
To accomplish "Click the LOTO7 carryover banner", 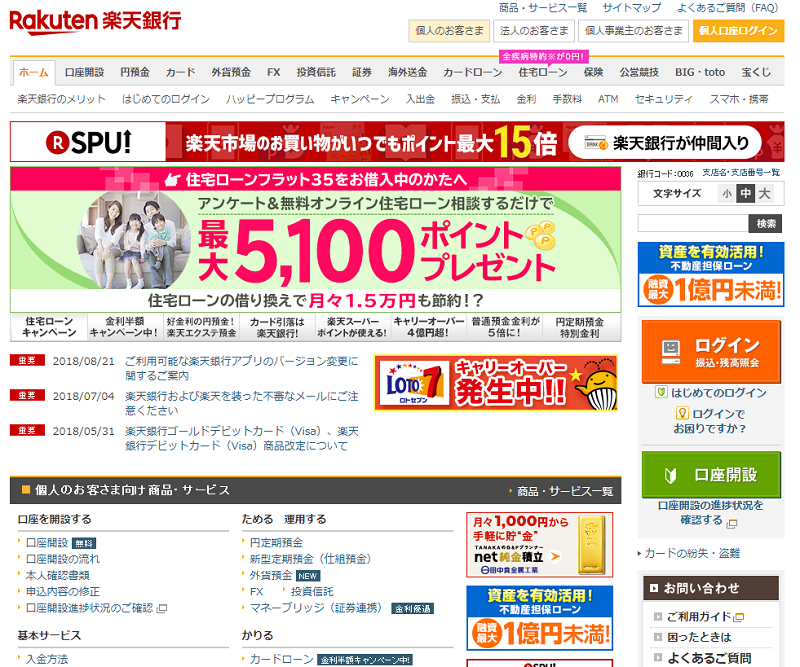I will 495,383.
